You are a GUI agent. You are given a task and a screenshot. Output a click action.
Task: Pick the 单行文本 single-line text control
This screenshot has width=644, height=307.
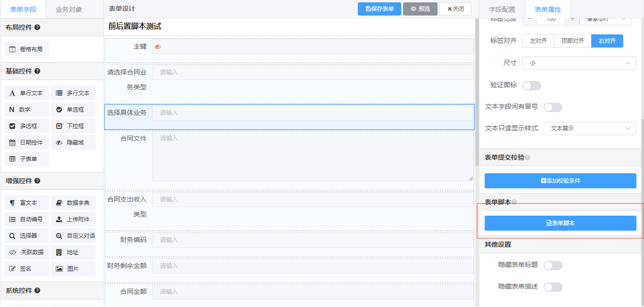click(27, 93)
